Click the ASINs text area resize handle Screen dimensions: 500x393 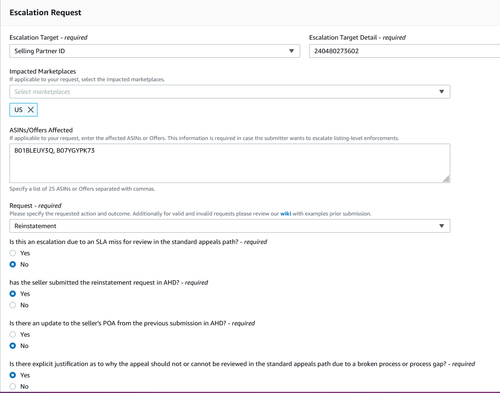point(446,179)
